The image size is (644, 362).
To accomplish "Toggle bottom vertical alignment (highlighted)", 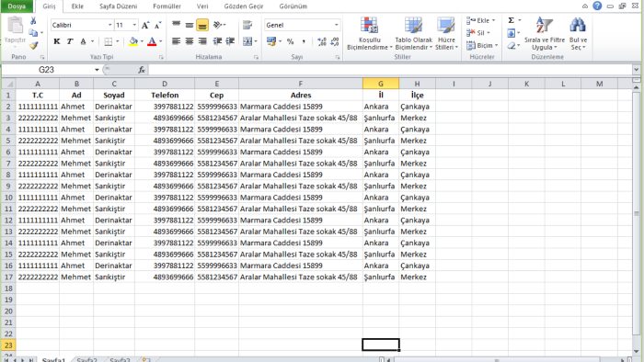I will 202,25.
